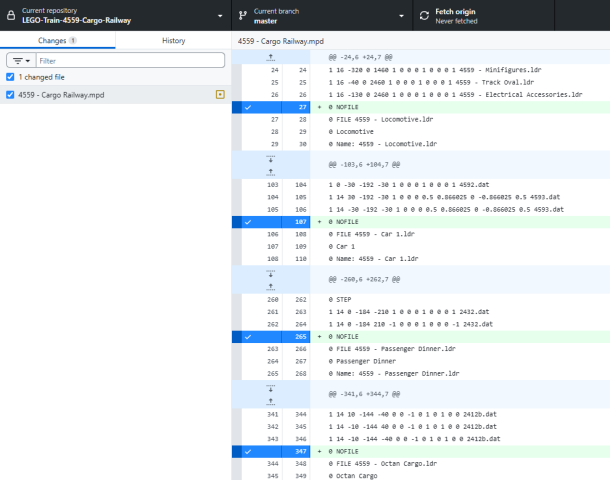
Task: Click the expand-up icon above line 103
Action: tap(270, 171)
